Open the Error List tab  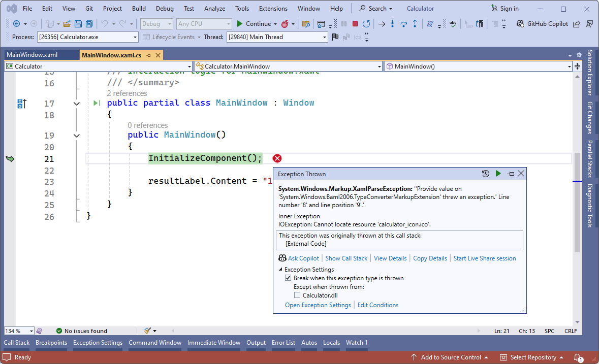point(283,343)
